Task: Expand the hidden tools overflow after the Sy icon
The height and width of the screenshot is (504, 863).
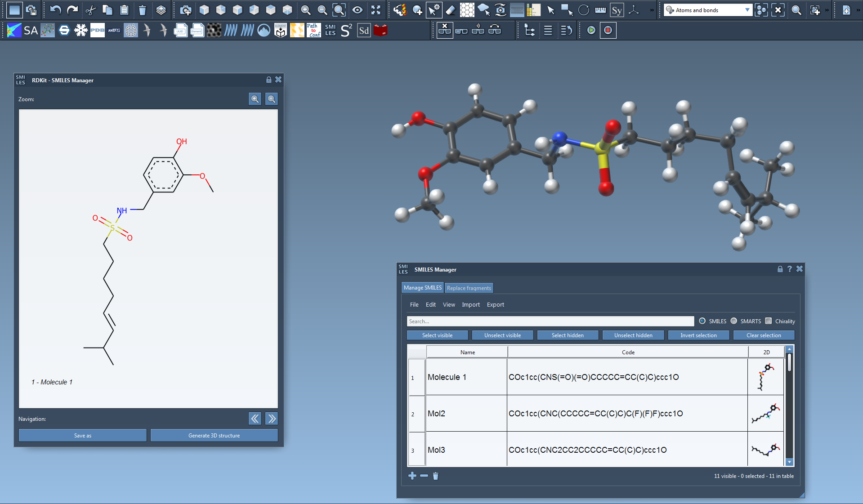Action: coord(652,10)
